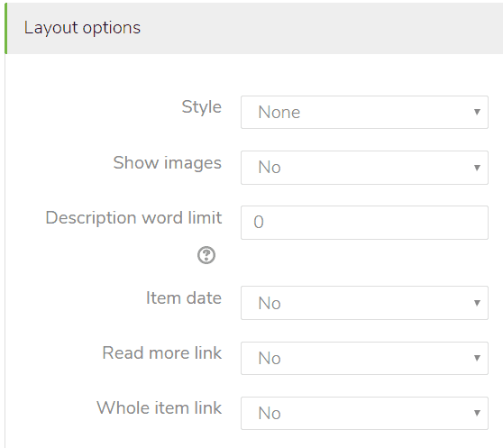This screenshot has height=448, width=503.
Task: Click the Read more link dropdown arrow
Action: pos(477,358)
